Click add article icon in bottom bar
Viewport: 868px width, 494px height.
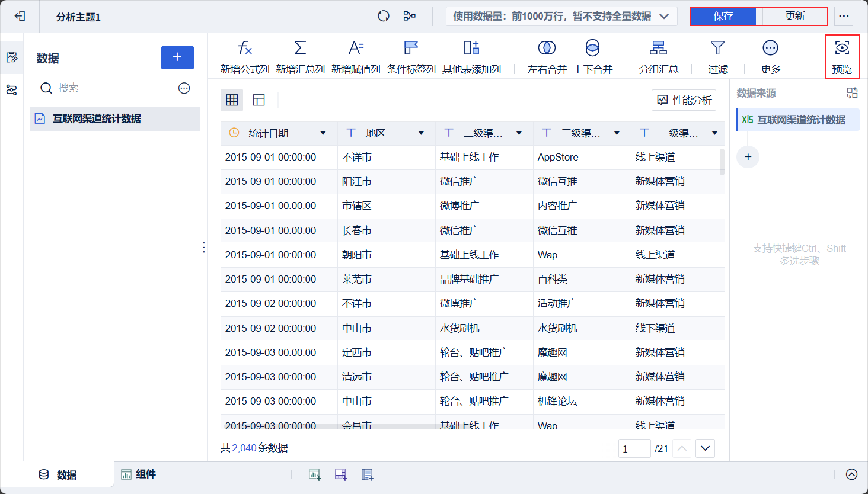tap(368, 474)
